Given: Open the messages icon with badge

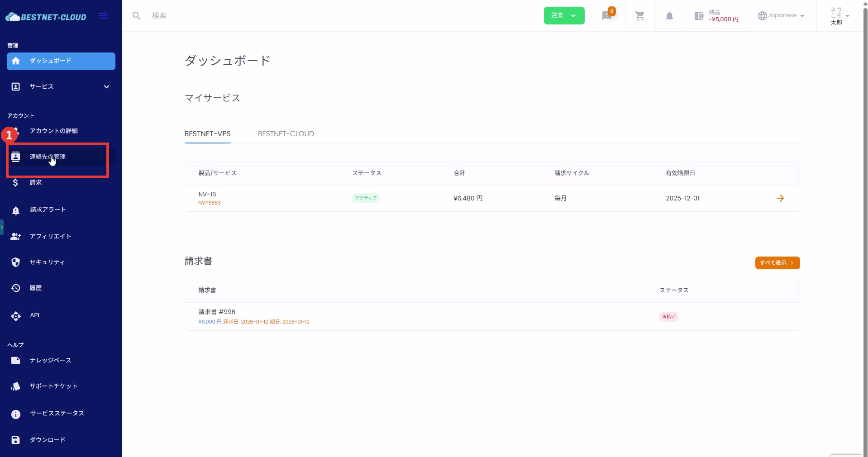Looking at the screenshot, I should point(607,16).
